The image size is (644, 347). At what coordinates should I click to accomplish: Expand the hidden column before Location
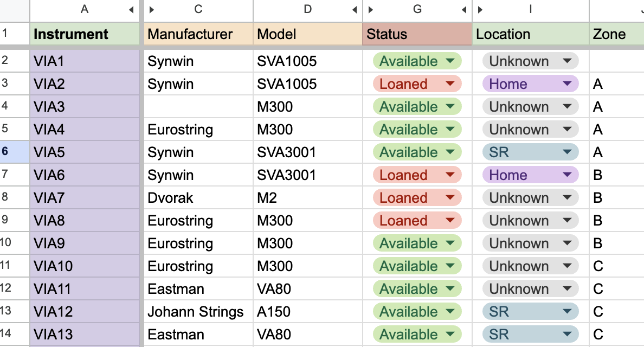pos(479,10)
